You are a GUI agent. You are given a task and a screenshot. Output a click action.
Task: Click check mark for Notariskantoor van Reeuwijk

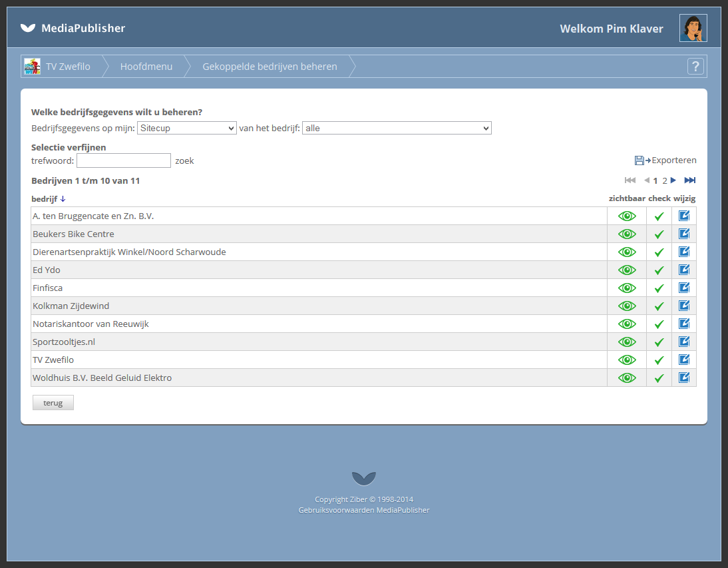click(659, 324)
